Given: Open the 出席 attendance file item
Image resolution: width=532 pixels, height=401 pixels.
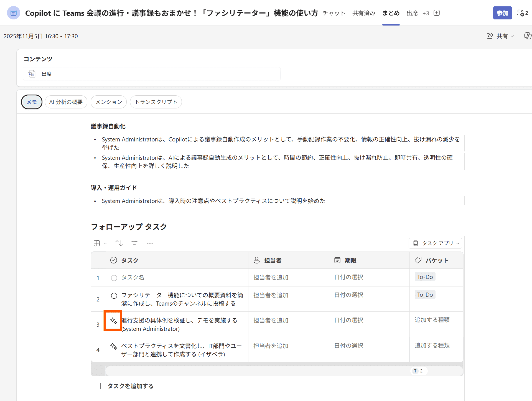Looking at the screenshot, I should [47, 74].
